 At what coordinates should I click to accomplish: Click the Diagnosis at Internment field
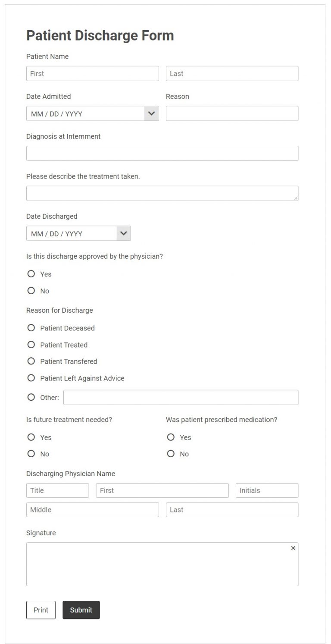162,153
